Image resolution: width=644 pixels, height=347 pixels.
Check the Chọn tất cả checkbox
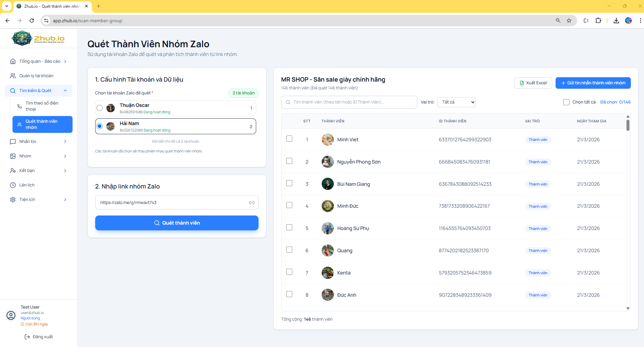click(566, 102)
